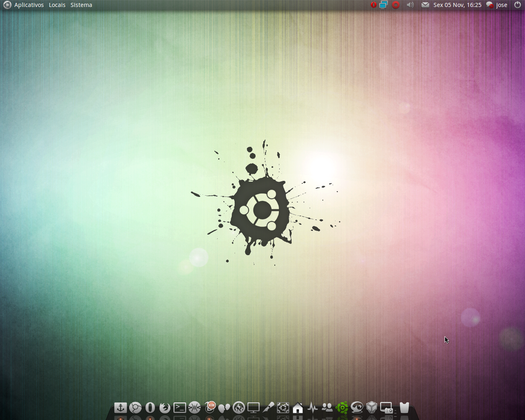The height and width of the screenshot is (420, 525).
Task: Open the Home folder dock icon
Action: tap(298, 408)
